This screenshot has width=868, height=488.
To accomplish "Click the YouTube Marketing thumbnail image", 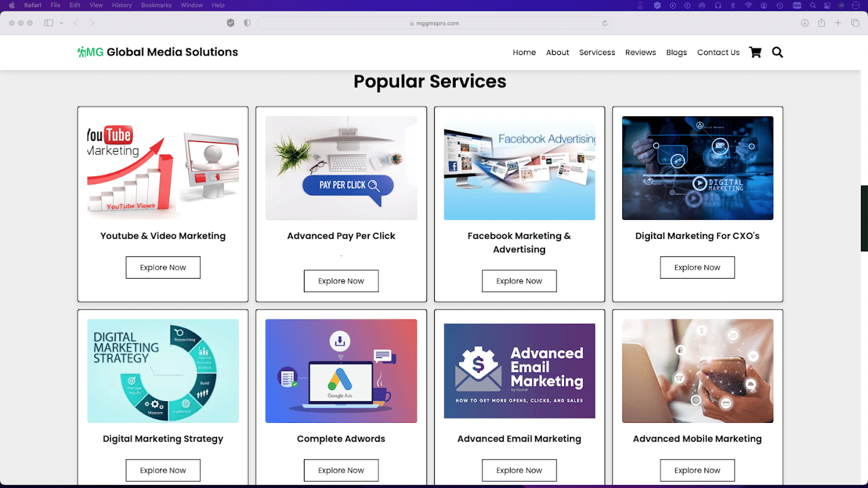I will (163, 168).
